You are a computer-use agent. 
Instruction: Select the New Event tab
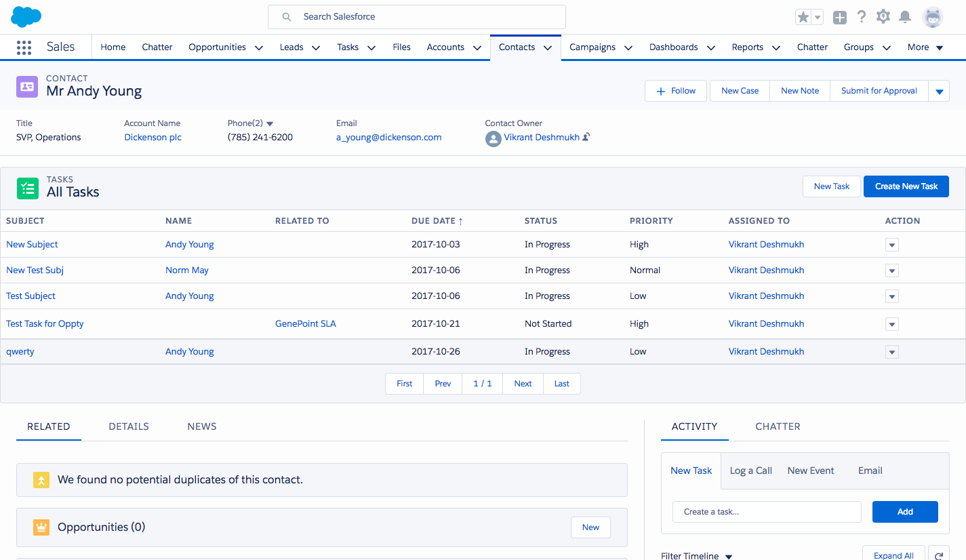(x=811, y=471)
